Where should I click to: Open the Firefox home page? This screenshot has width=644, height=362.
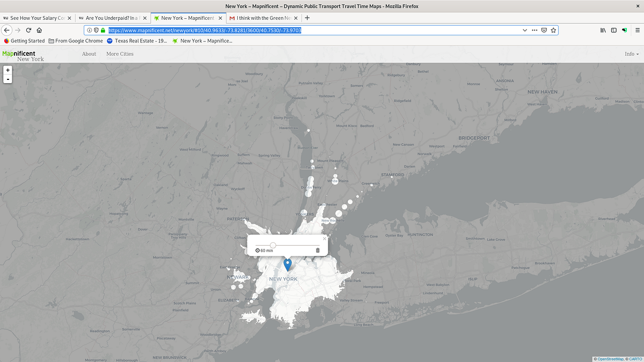39,30
